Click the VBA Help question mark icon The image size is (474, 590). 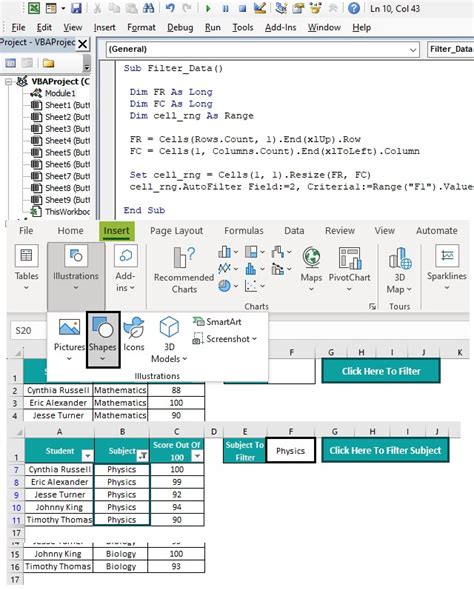point(354,8)
